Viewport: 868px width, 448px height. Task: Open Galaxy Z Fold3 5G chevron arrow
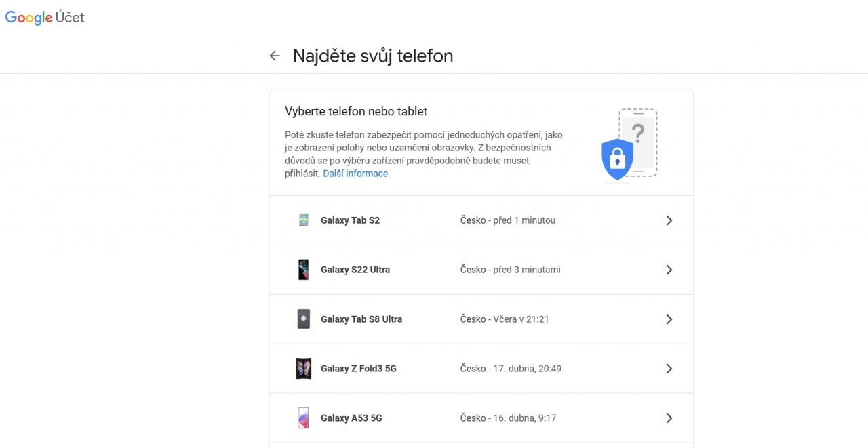tap(669, 369)
